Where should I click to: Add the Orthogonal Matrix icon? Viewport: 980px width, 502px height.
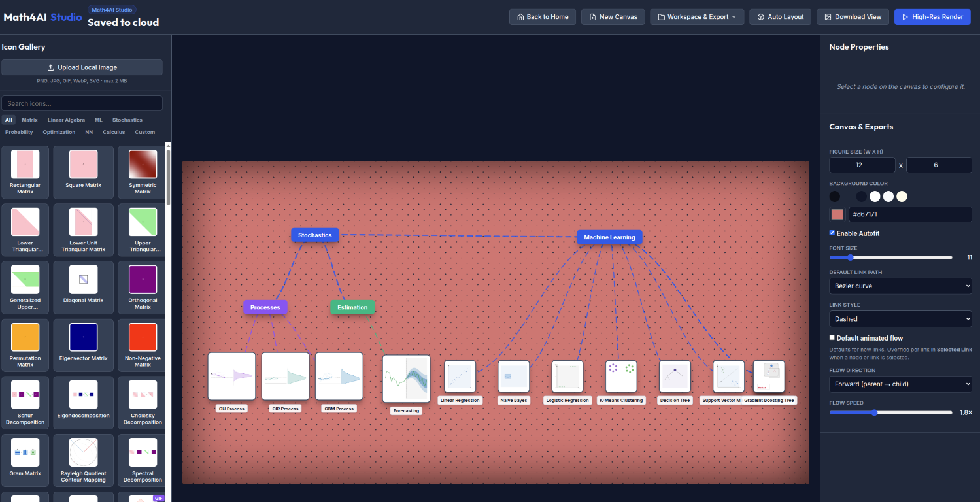143,288
